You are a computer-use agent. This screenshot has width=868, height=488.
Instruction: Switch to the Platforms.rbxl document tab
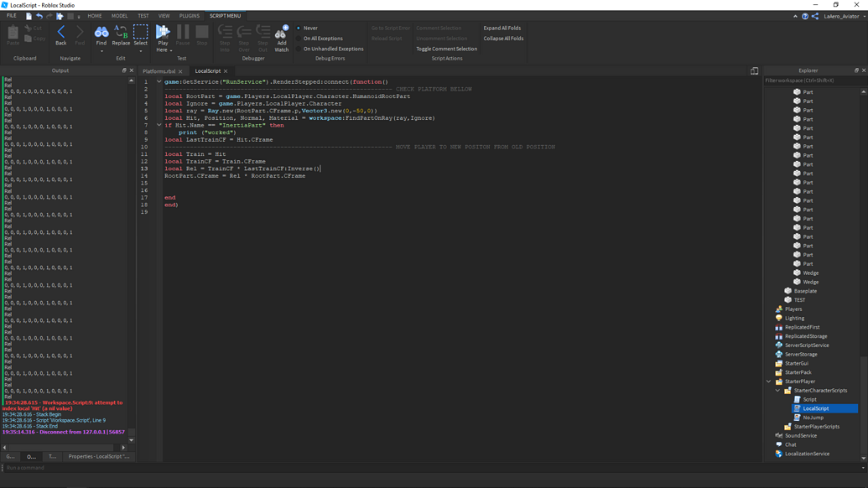pos(159,71)
